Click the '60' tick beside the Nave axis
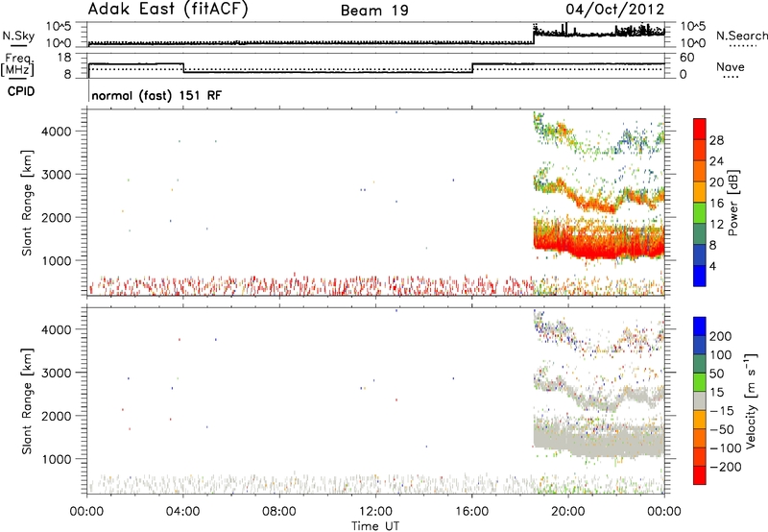The image size is (768, 532). pos(687,58)
